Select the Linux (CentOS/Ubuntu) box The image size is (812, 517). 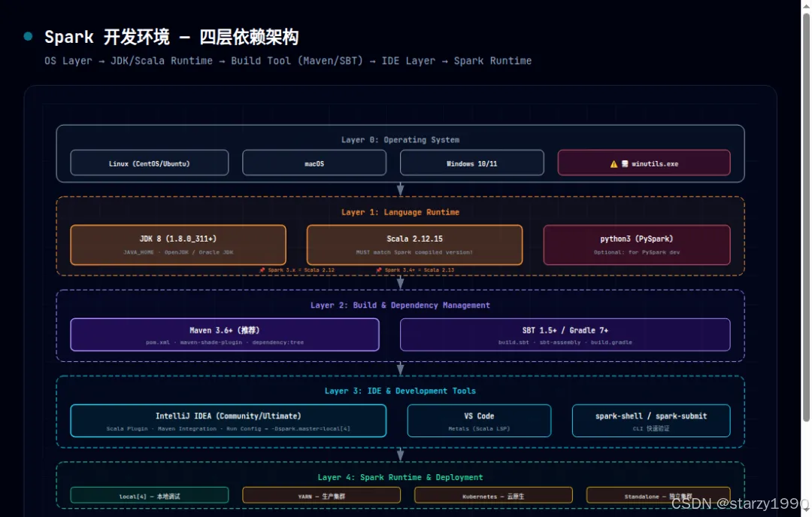pyautogui.click(x=149, y=163)
